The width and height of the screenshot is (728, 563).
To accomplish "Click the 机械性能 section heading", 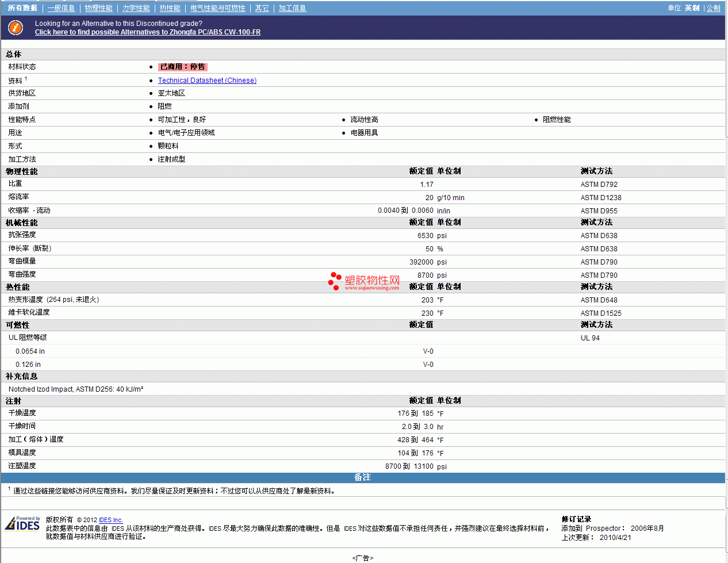I will pos(22,223).
